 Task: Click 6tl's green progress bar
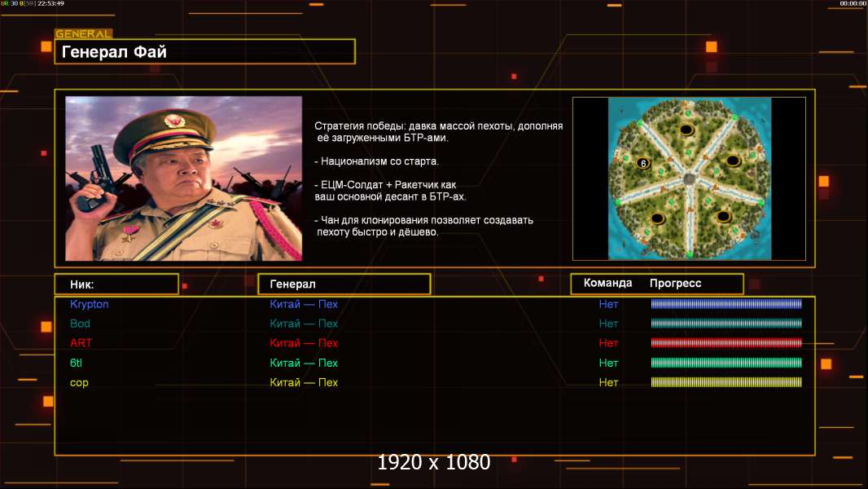coord(726,363)
